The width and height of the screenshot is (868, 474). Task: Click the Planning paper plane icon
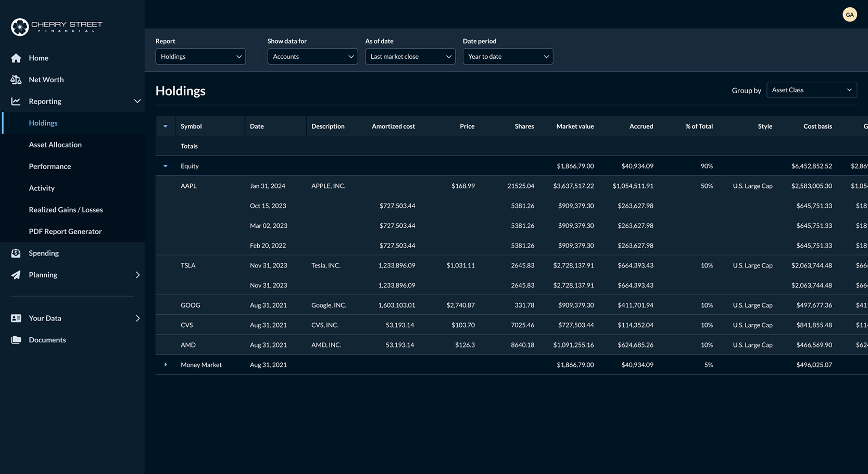coord(16,275)
